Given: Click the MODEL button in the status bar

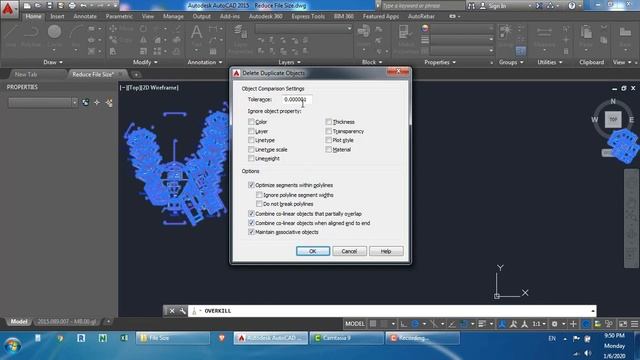Looking at the screenshot, I should 355,324.
